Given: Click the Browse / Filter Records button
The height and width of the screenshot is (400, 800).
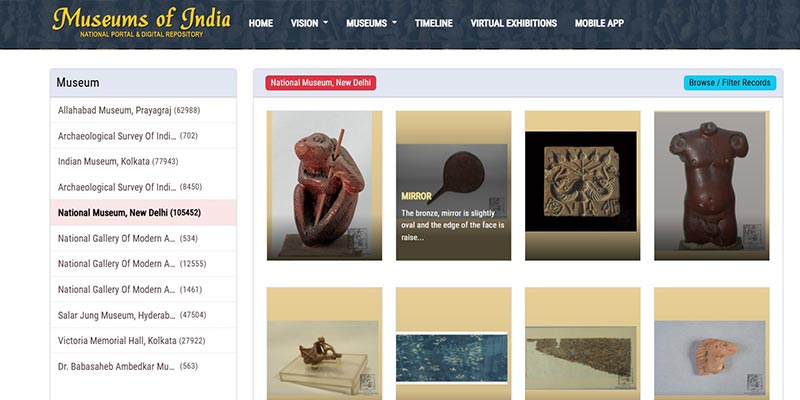Looking at the screenshot, I should (729, 83).
